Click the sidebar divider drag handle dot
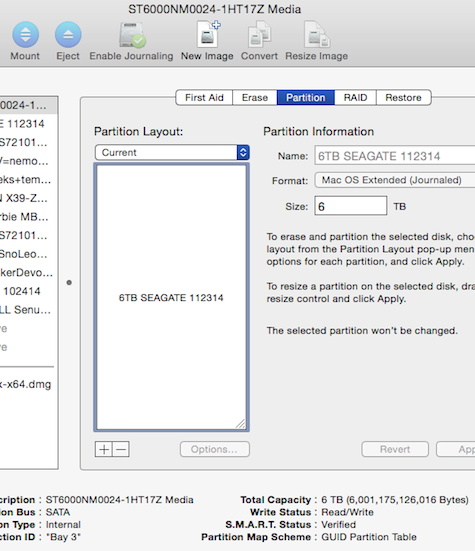The image size is (475, 551). pos(69,283)
